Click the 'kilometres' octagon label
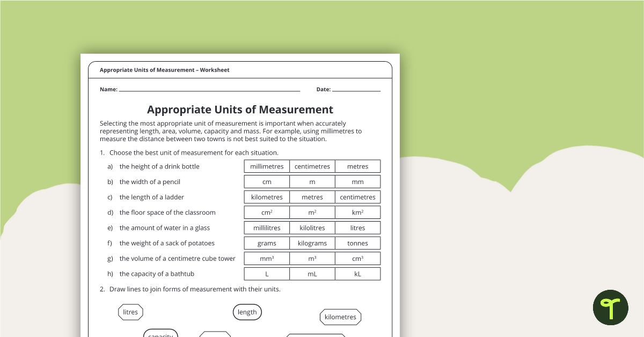 (341, 317)
